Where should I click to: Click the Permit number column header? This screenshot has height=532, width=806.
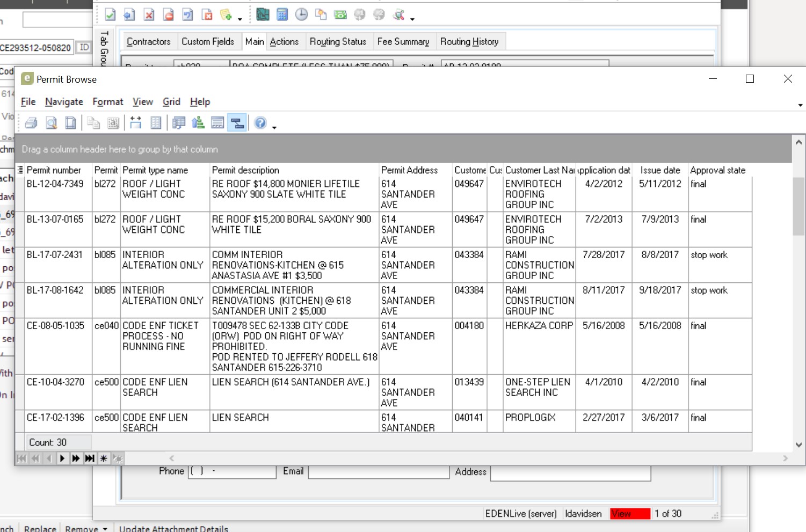tap(54, 170)
